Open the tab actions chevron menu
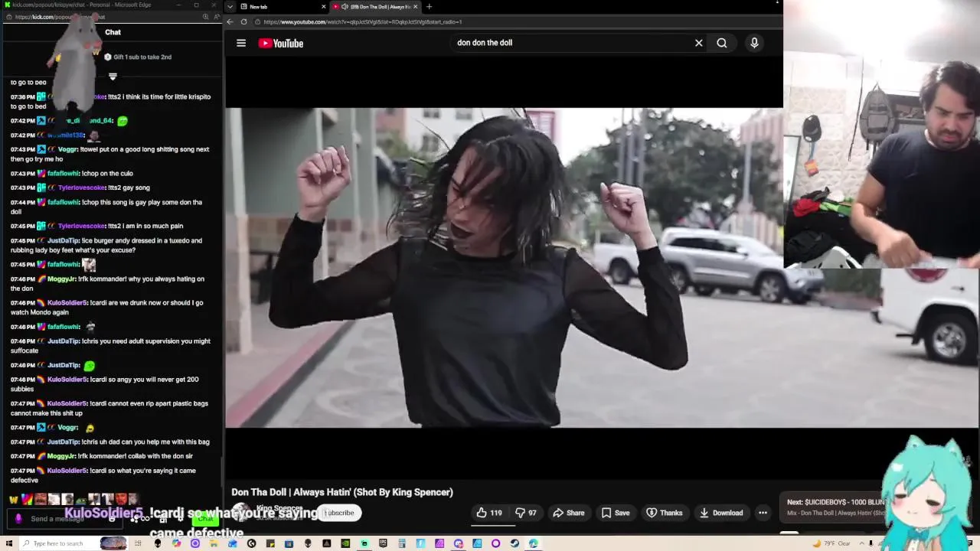This screenshot has height=551, width=980. coord(230,7)
